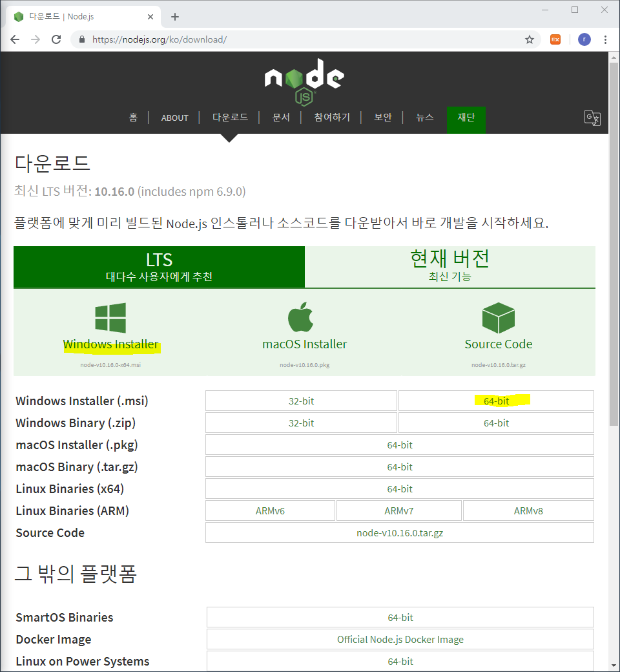Open the ABOUT navigation item
Screen dimensions: 620x672
175,118
